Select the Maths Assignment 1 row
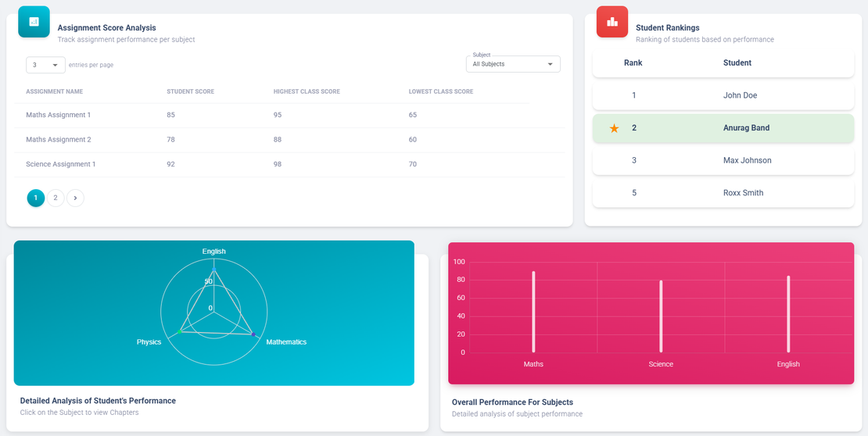This screenshot has height=436, width=868. coord(289,115)
